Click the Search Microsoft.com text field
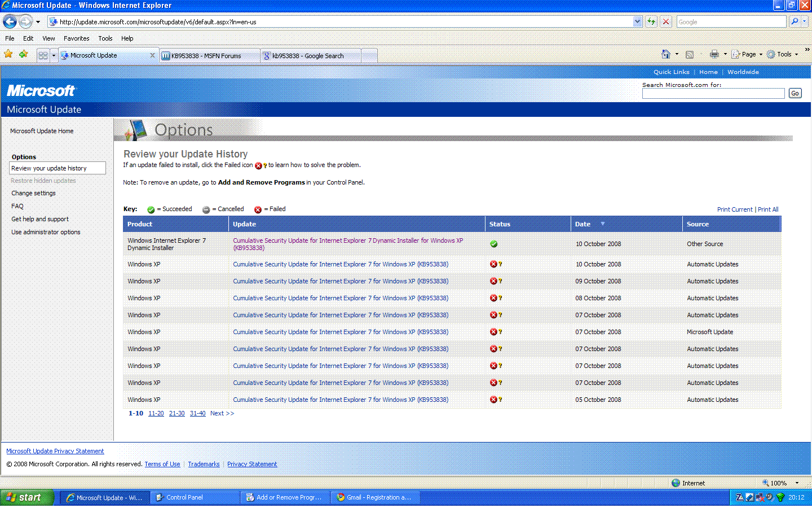 [x=713, y=94]
